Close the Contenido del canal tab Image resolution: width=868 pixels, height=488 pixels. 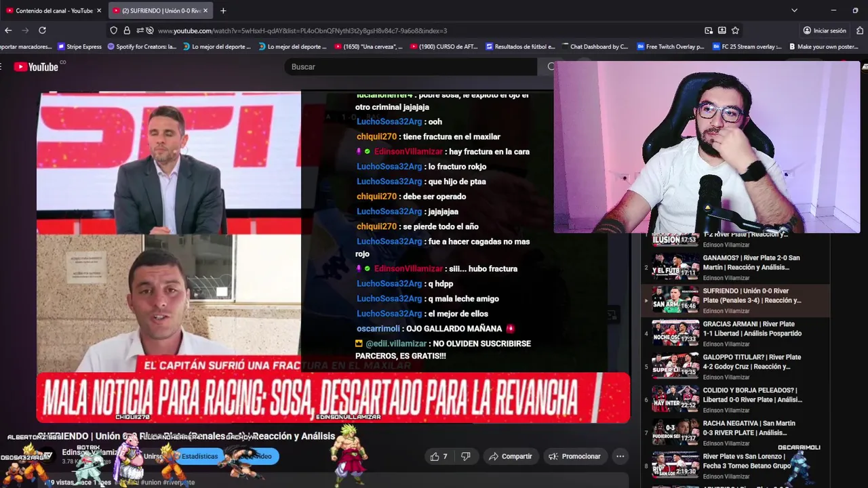point(99,11)
